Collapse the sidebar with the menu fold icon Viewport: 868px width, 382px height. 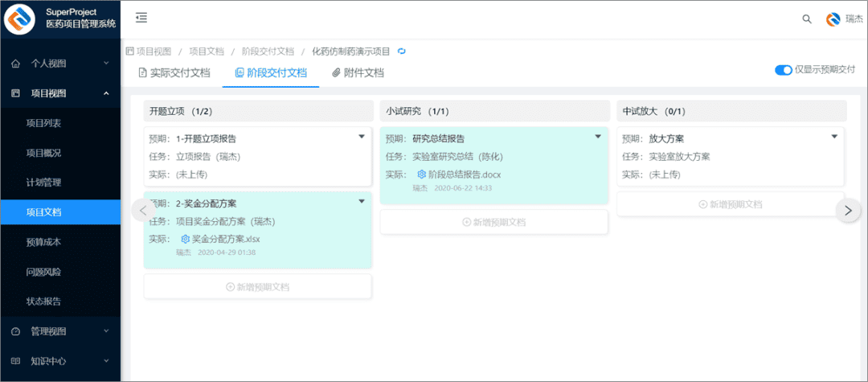coord(141,18)
